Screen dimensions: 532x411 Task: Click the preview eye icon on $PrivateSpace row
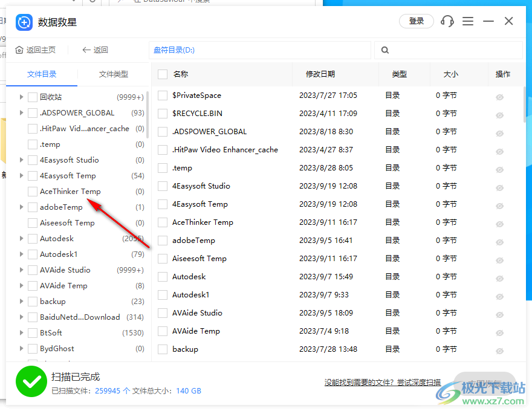[499, 97]
